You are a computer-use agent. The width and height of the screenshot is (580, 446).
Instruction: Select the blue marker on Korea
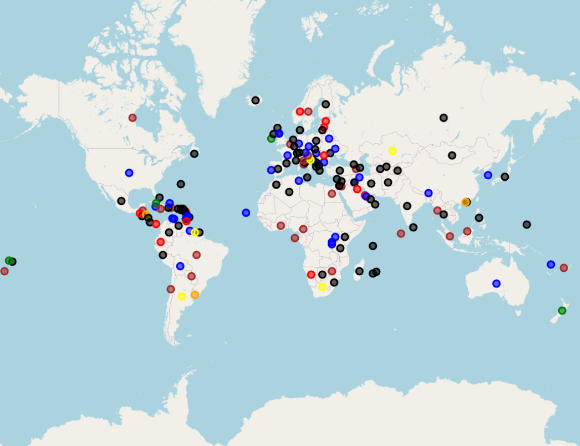pos(488,175)
